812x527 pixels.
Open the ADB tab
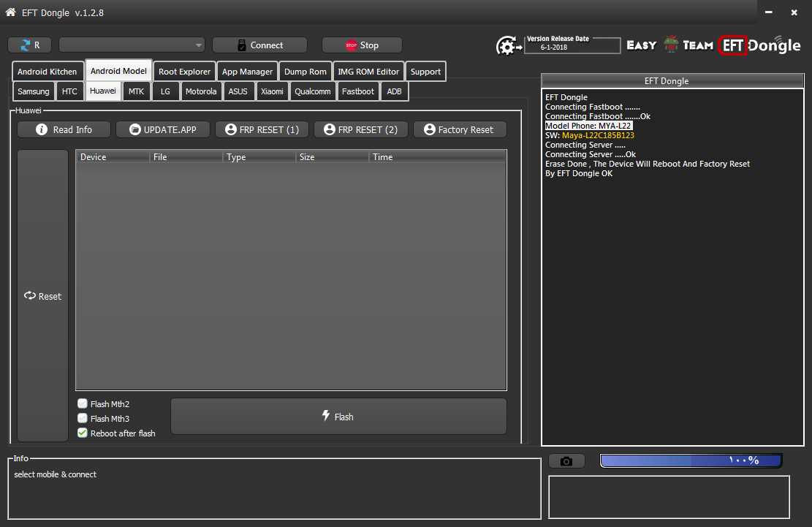[x=394, y=91]
